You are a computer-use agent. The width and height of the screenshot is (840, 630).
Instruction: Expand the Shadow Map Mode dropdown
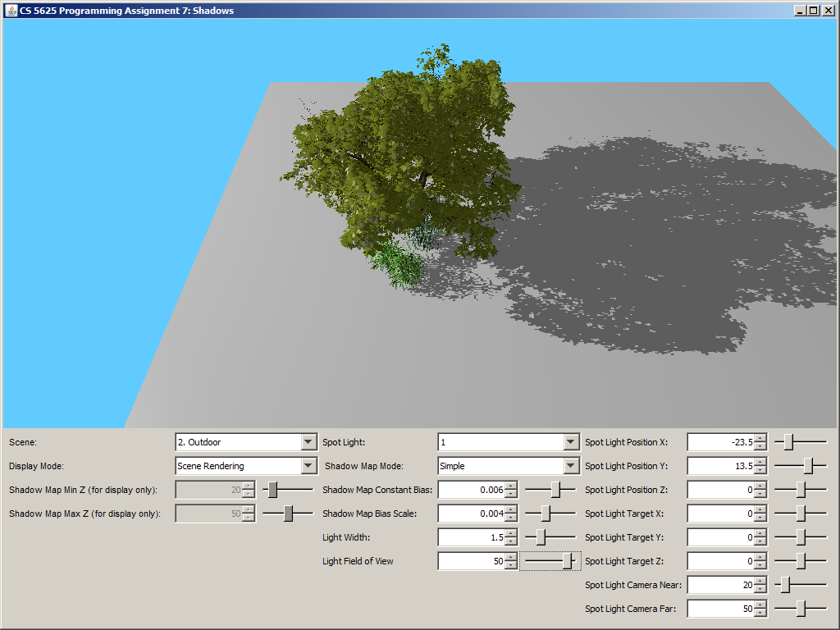pyautogui.click(x=571, y=466)
